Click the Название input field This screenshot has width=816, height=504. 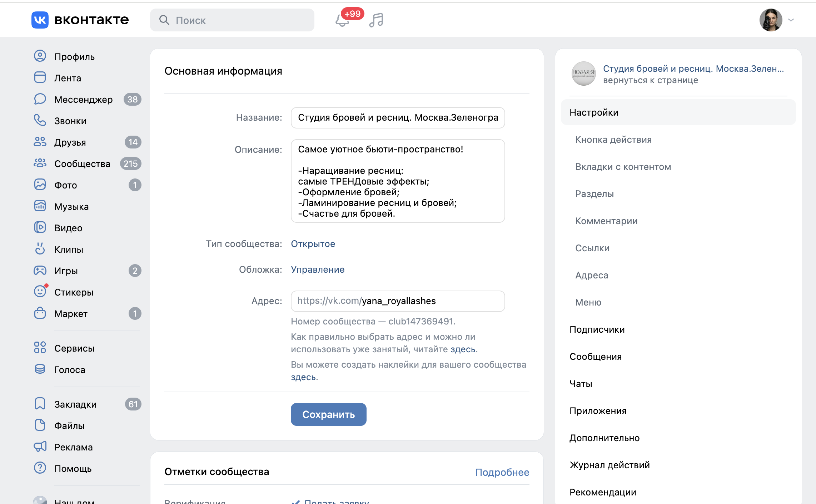(x=398, y=118)
